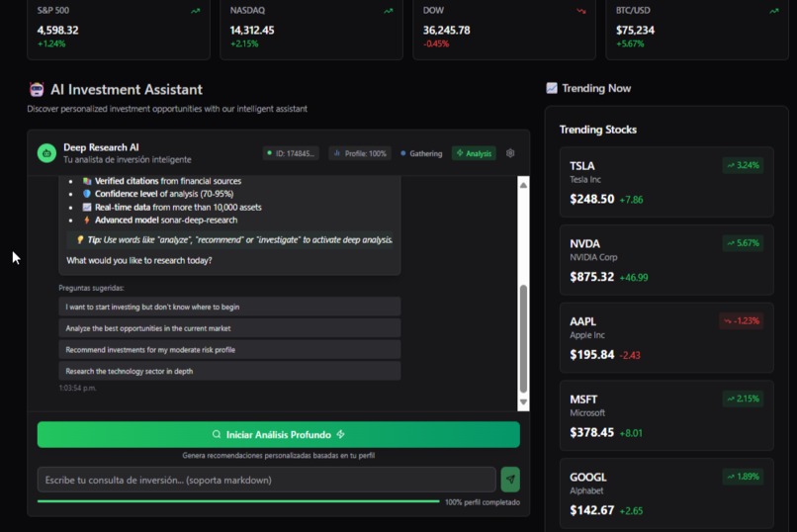Screen dimensions: 797x532
Task: Click the AAPL -1.23% change badge
Action: [x=741, y=320]
